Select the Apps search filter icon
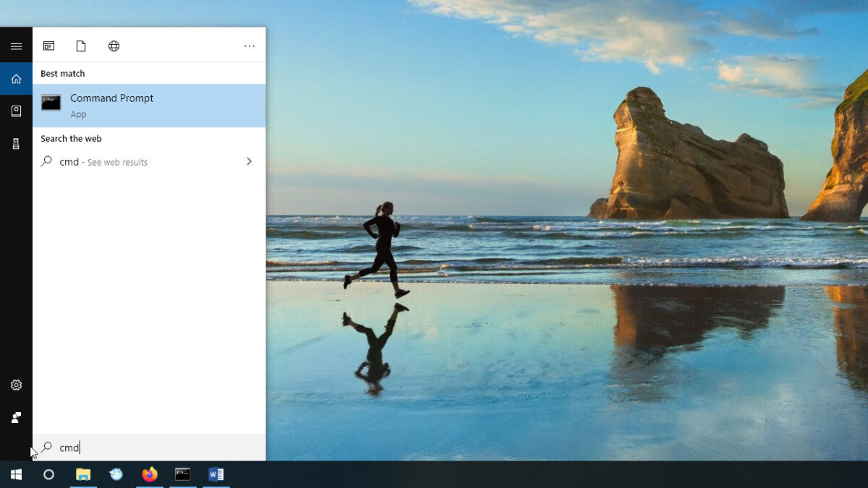868x488 pixels. 48,45
